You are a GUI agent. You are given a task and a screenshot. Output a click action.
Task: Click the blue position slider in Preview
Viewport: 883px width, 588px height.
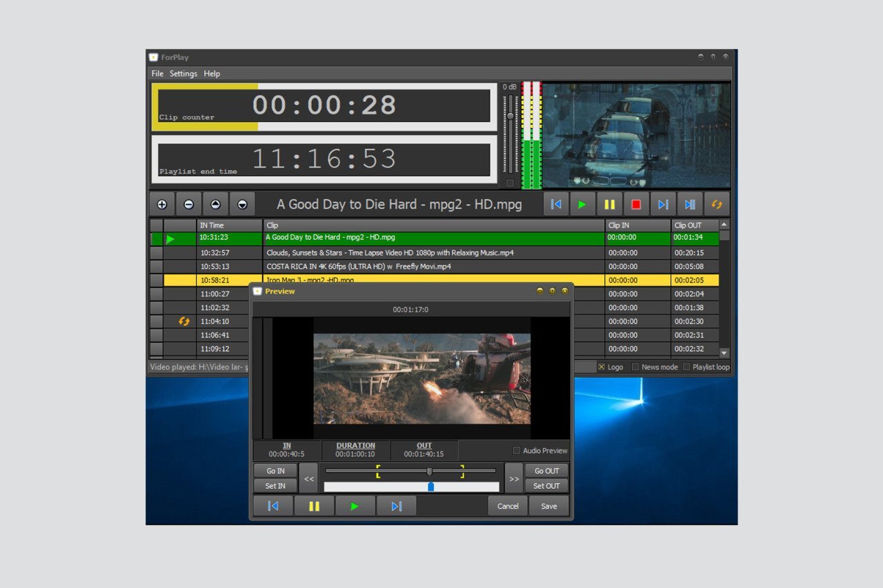(x=431, y=487)
